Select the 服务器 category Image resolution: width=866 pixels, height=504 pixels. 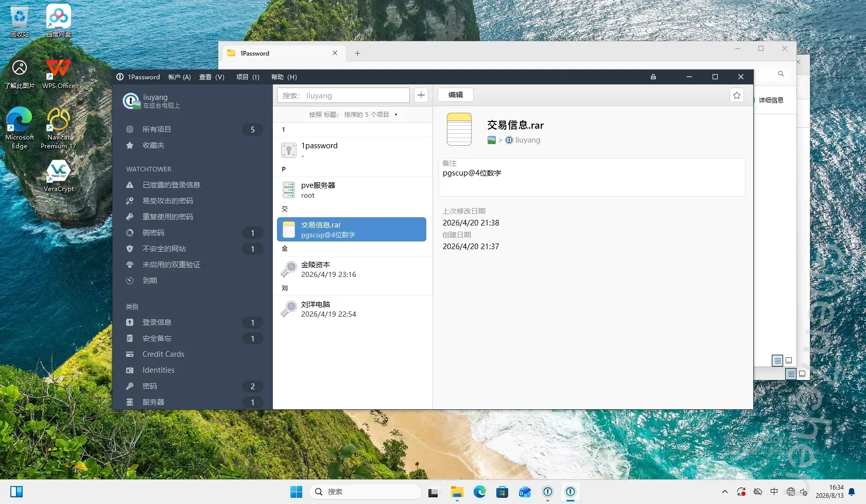[x=193, y=402]
